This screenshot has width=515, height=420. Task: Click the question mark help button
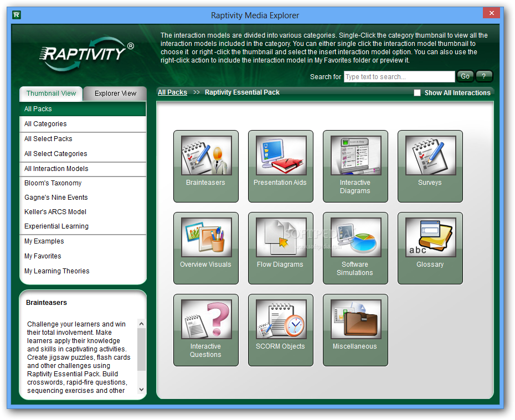pyautogui.click(x=484, y=76)
